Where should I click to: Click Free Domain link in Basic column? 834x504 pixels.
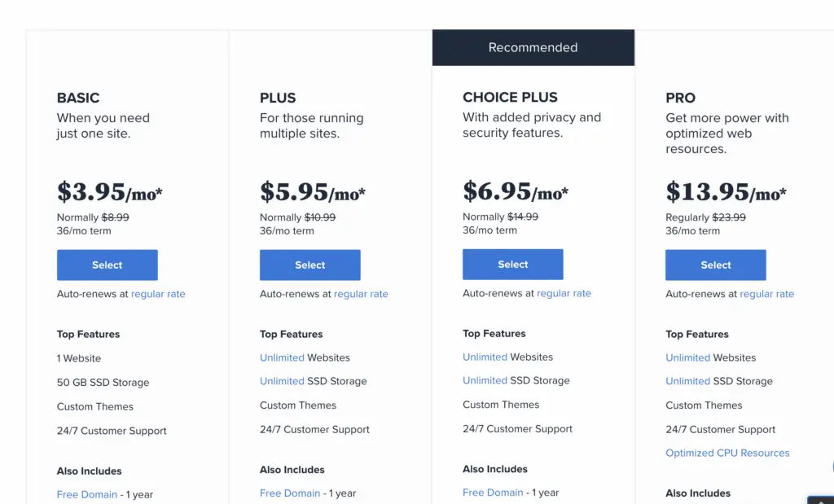86,494
